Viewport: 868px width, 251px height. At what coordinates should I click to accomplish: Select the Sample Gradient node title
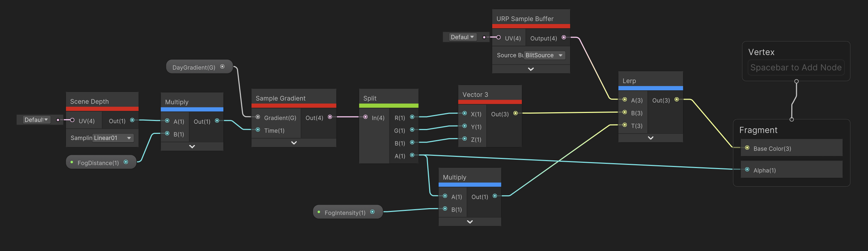[281, 98]
